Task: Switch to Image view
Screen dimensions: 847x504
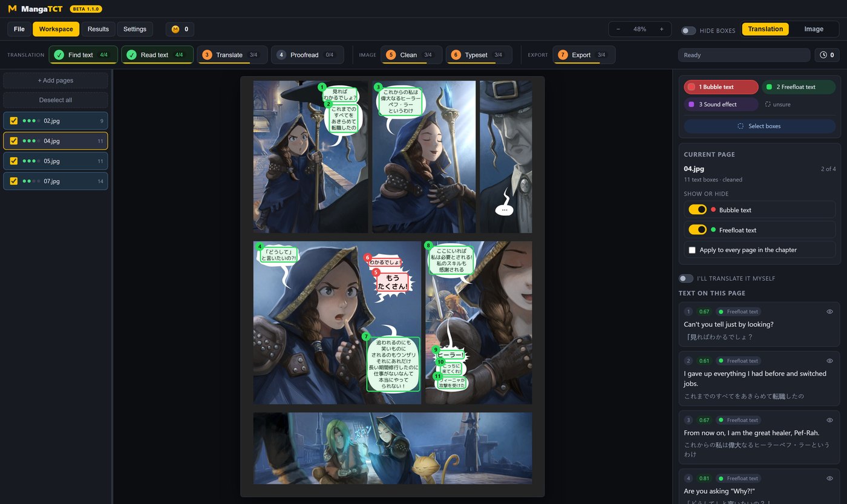Action: (x=814, y=29)
